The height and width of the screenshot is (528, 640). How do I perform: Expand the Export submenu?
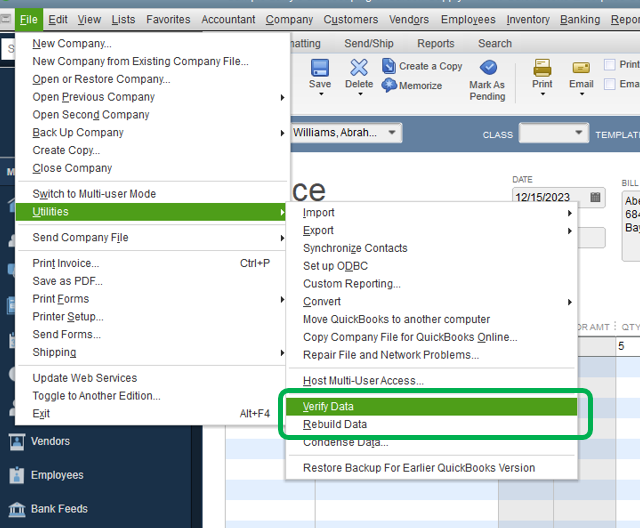569,231
